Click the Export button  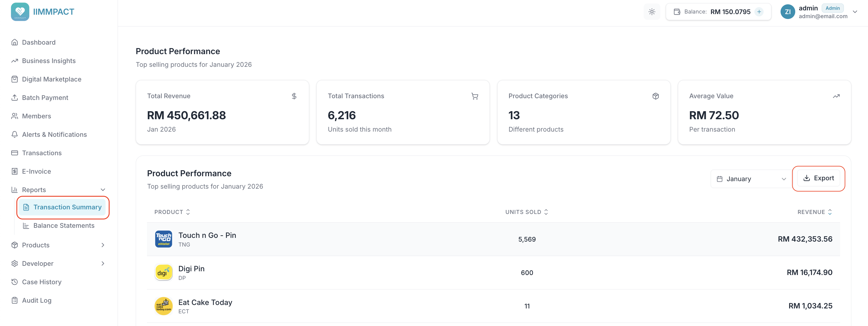[819, 178]
